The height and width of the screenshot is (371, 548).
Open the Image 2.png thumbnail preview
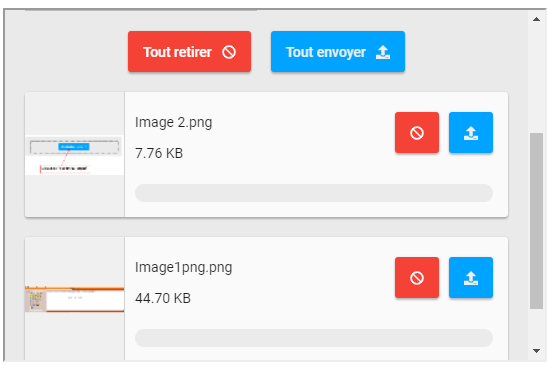click(x=74, y=155)
